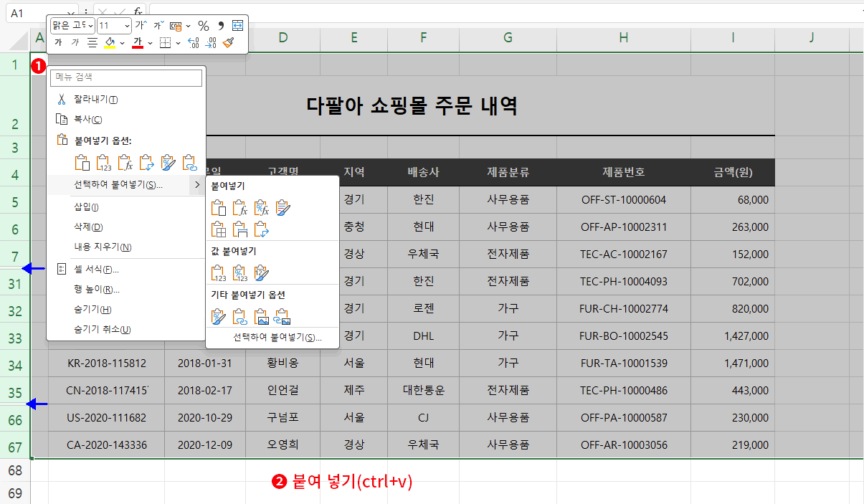This screenshot has height=504, width=864.
Task: Click 메뉴 검색 search box
Action: click(126, 77)
